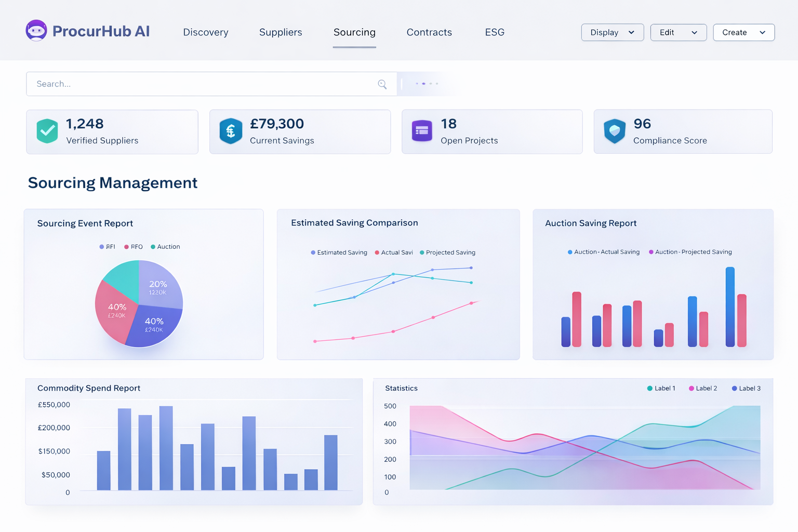The image size is (798, 532).
Task: Click inside the Search input field
Action: 156,84
